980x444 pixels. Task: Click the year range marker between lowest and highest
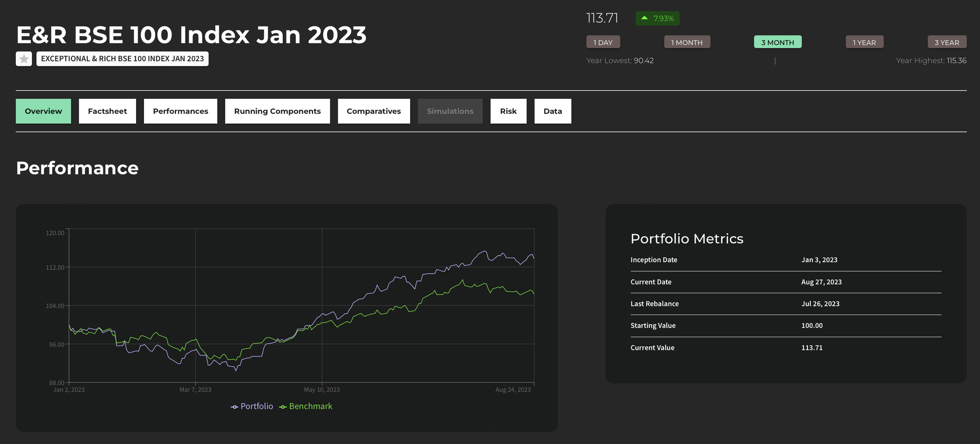pyautogui.click(x=775, y=61)
